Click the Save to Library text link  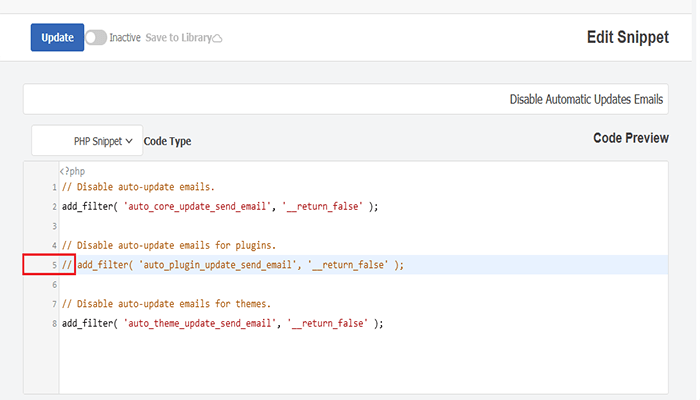tap(178, 38)
